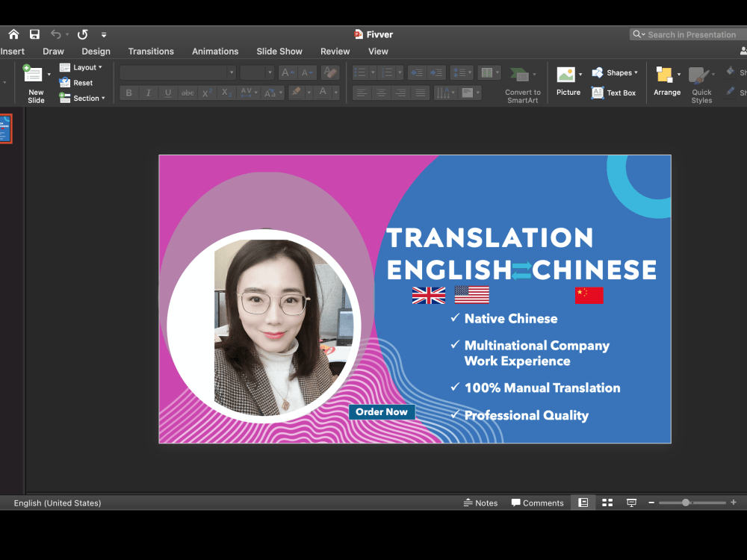Switch to the Animations tab
This screenshot has width=747, height=560.
coord(215,51)
